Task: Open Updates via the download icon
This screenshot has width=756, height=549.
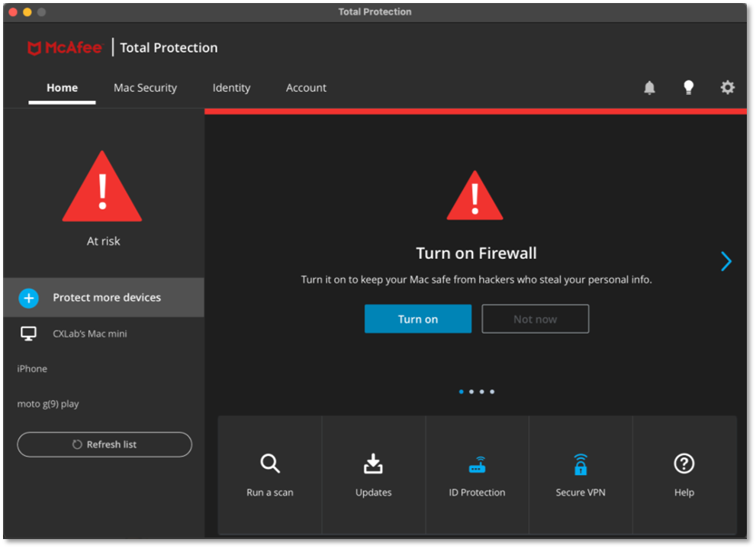Action: point(373,463)
